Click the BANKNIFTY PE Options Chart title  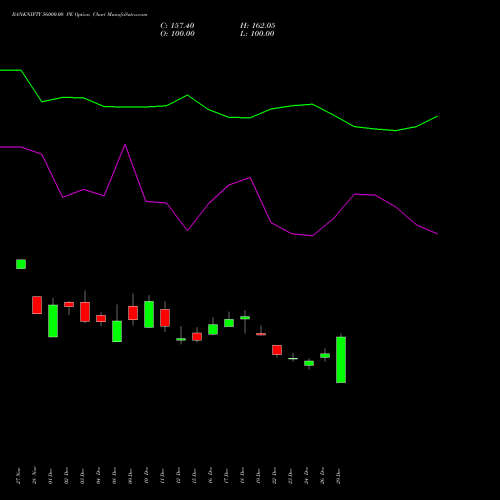coord(79,15)
